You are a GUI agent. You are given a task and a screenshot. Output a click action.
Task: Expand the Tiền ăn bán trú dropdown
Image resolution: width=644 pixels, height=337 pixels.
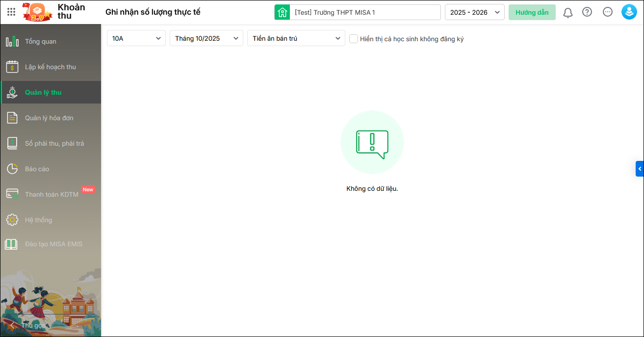[296, 38]
